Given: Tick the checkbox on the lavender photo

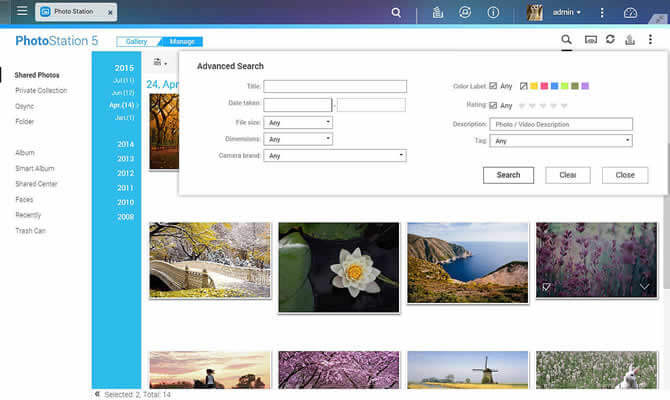Looking at the screenshot, I should tap(546, 287).
